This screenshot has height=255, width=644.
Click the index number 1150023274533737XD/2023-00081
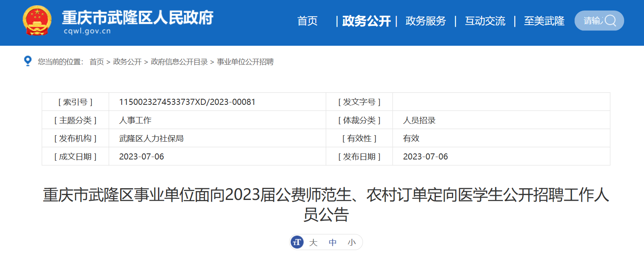[187, 102]
